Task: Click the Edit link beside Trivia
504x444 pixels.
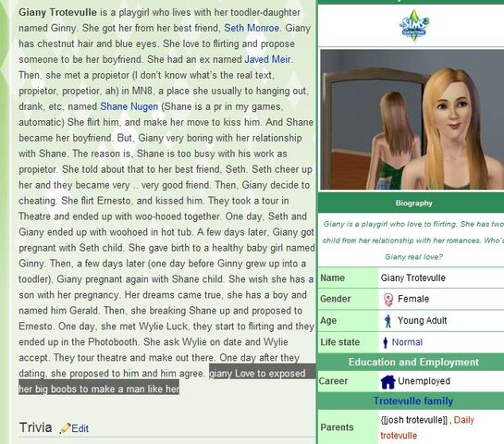Action: click(x=80, y=428)
